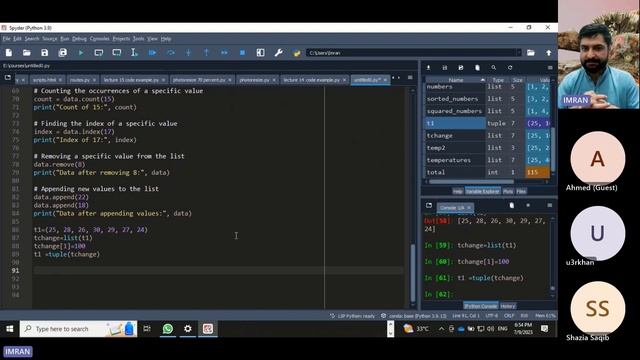Screen dimensions: 640x360
Task: Open console pane options hamburger menu
Action: (x=550, y=205)
